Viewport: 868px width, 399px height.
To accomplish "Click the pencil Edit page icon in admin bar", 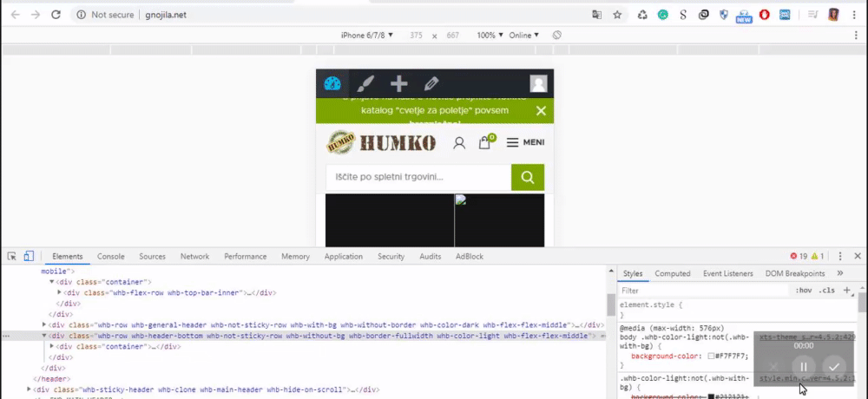I will [431, 83].
